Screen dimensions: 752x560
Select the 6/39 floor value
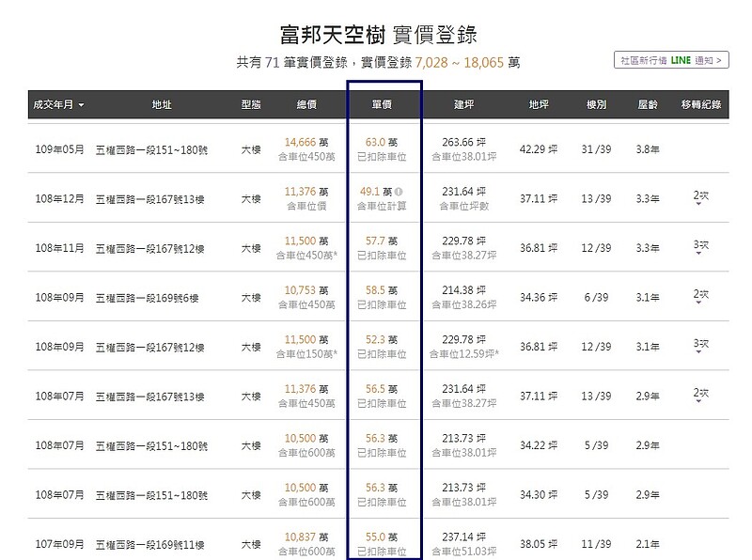click(x=596, y=298)
